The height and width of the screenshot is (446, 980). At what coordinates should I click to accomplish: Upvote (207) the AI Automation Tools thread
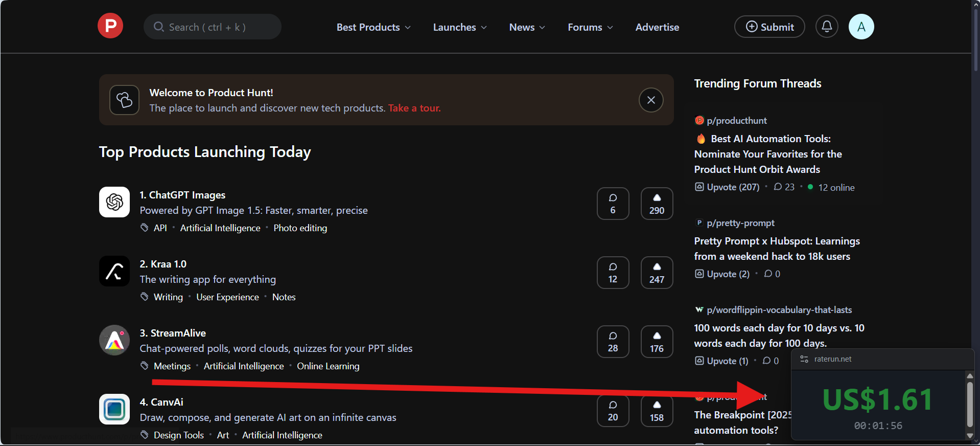(727, 187)
